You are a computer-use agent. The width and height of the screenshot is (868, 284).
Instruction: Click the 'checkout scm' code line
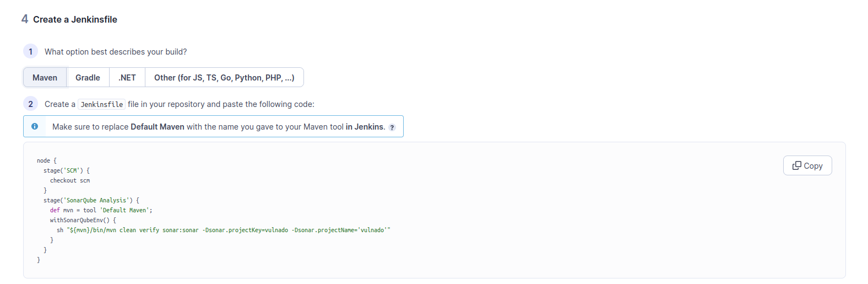click(x=70, y=180)
